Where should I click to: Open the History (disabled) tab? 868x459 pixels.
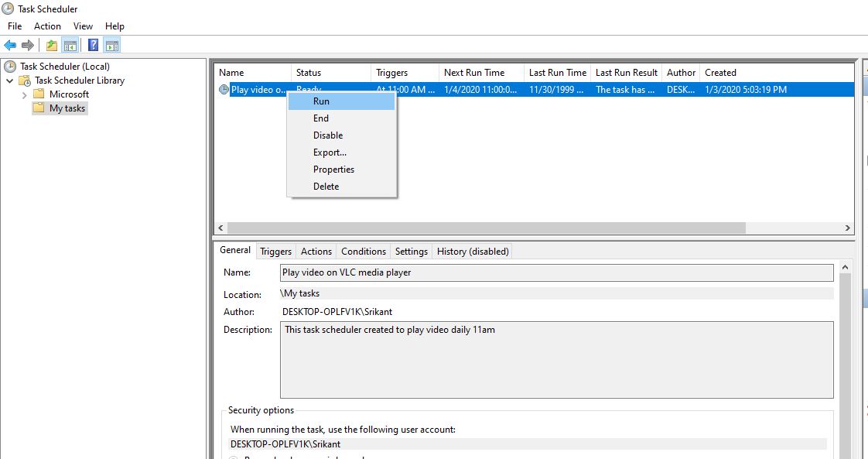(472, 252)
